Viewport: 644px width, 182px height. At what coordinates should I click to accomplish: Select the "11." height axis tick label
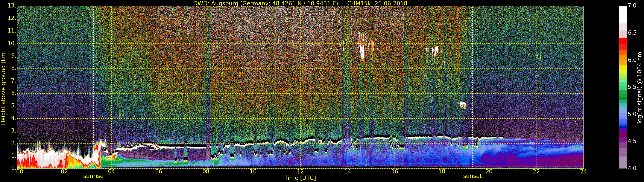point(12,31)
